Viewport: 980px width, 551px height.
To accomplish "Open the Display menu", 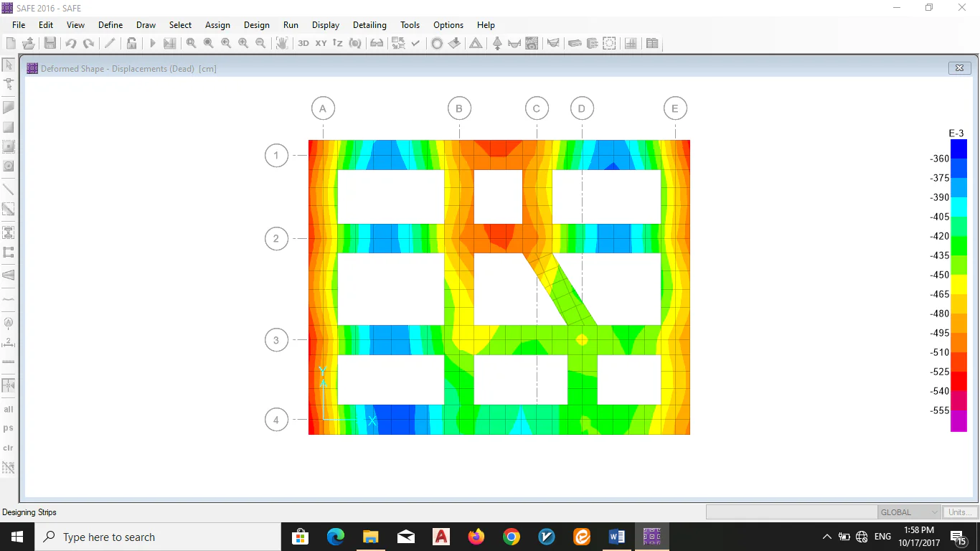I will (x=326, y=25).
